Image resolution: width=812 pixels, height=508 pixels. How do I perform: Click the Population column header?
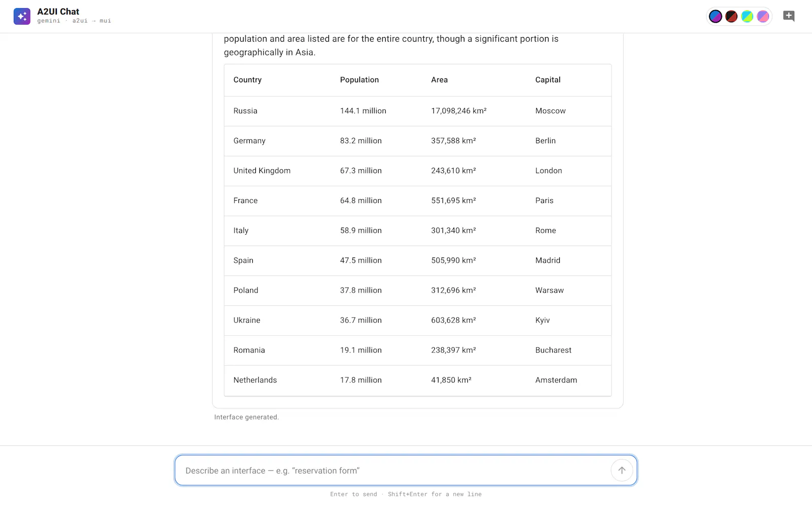(359, 80)
